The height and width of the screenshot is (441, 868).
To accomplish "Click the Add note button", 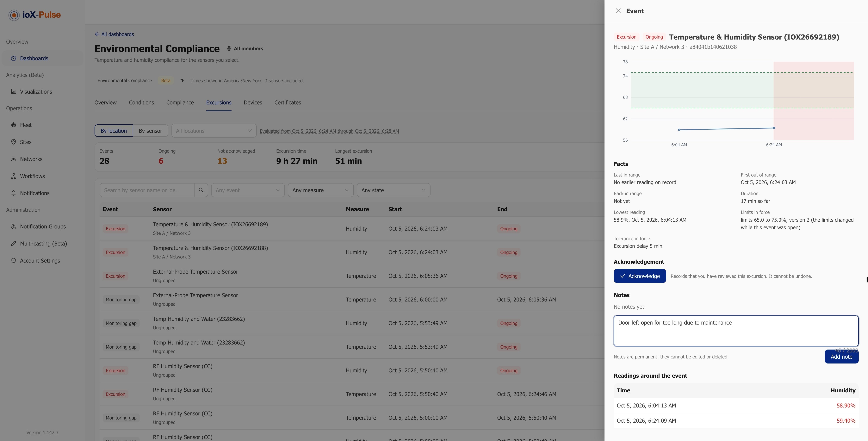I will (x=841, y=357).
